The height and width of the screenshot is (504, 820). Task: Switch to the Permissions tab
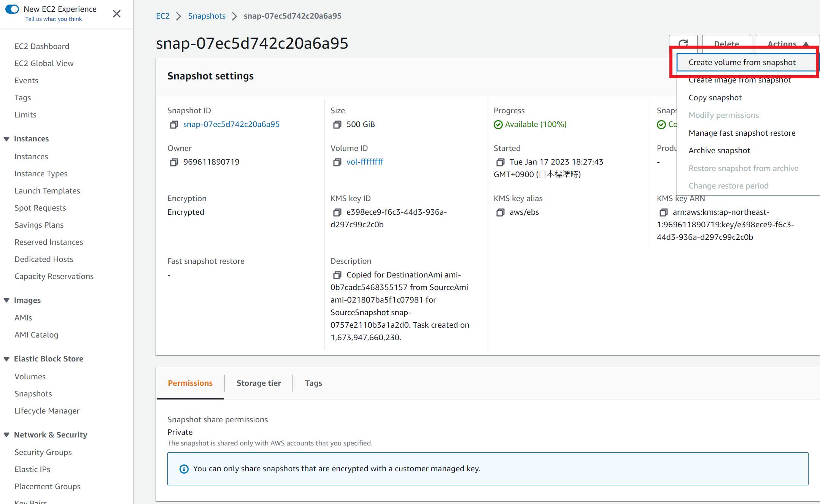click(x=190, y=383)
